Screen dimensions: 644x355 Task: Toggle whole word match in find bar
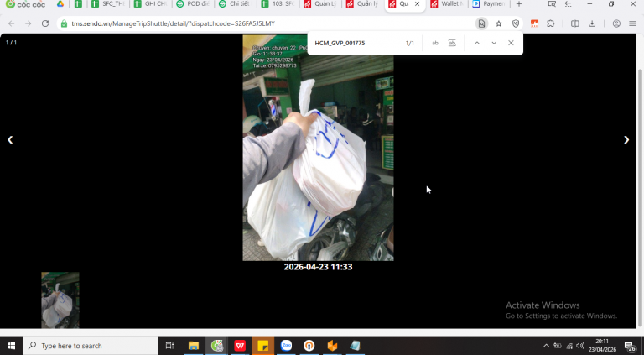coord(452,43)
